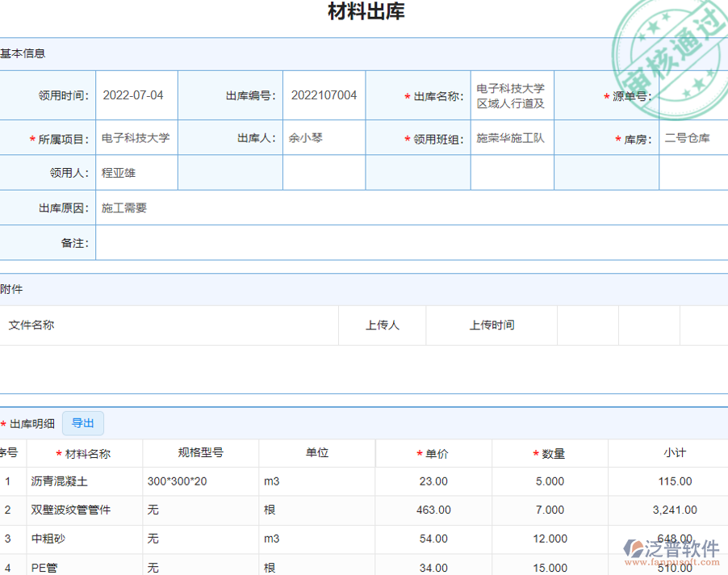Select the 出库编号 field containing 2022107004

point(324,94)
